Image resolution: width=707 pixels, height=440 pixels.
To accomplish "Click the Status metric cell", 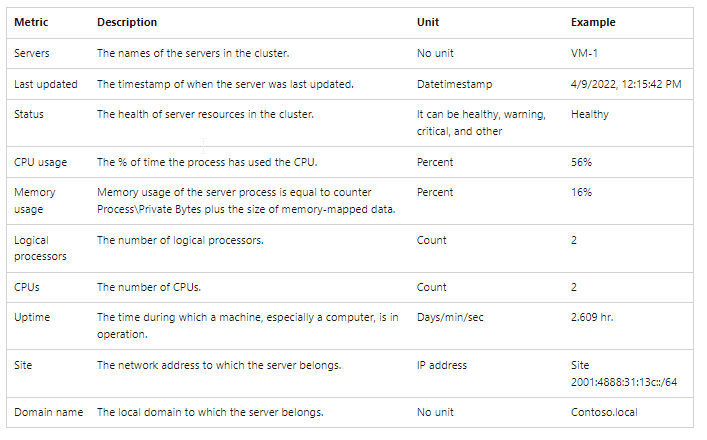I will [29, 115].
